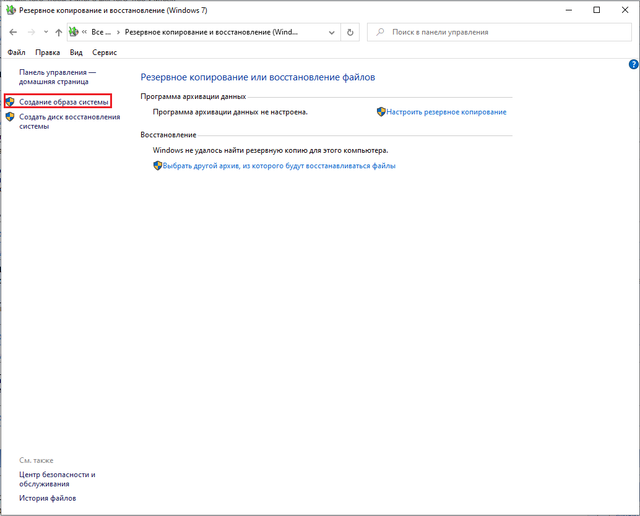Image resolution: width=640 pixels, height=516 pixels.
Task: Minimize the backup and restore window
Action: 569,10
